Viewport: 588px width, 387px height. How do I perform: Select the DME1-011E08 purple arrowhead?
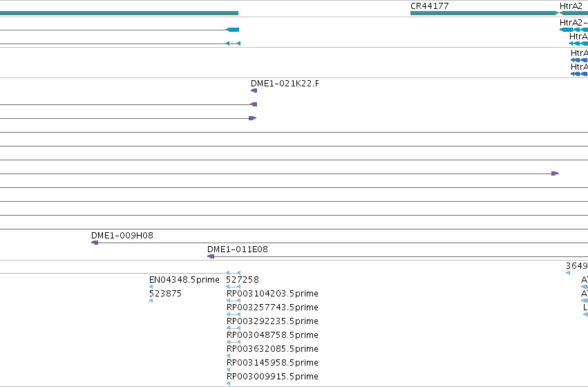(x=211, y=256)
